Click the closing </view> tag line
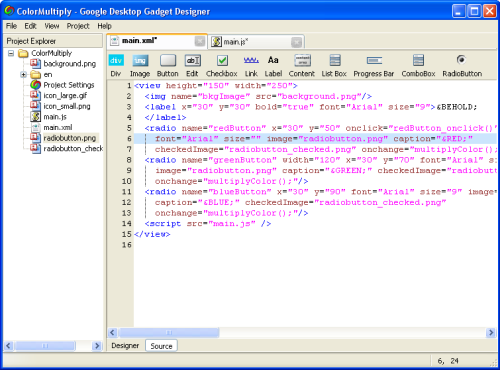This screenshot has width=500, height=370. coord(152,234)
